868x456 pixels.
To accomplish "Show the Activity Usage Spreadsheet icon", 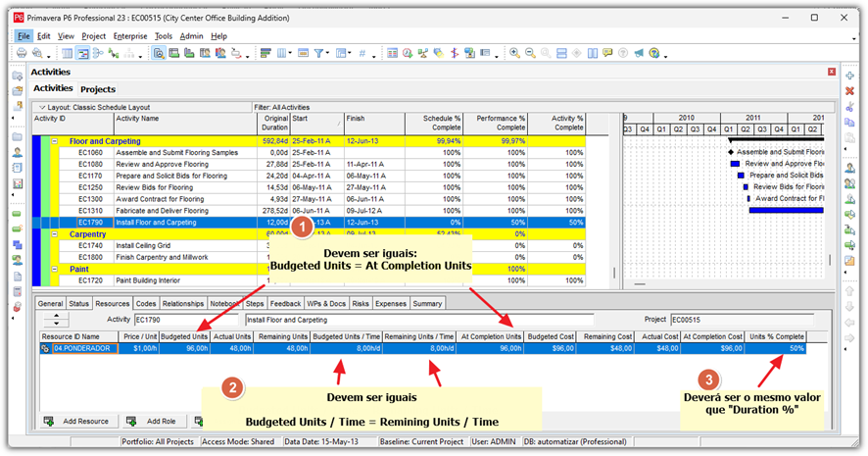I will click(x=174, y=53).
